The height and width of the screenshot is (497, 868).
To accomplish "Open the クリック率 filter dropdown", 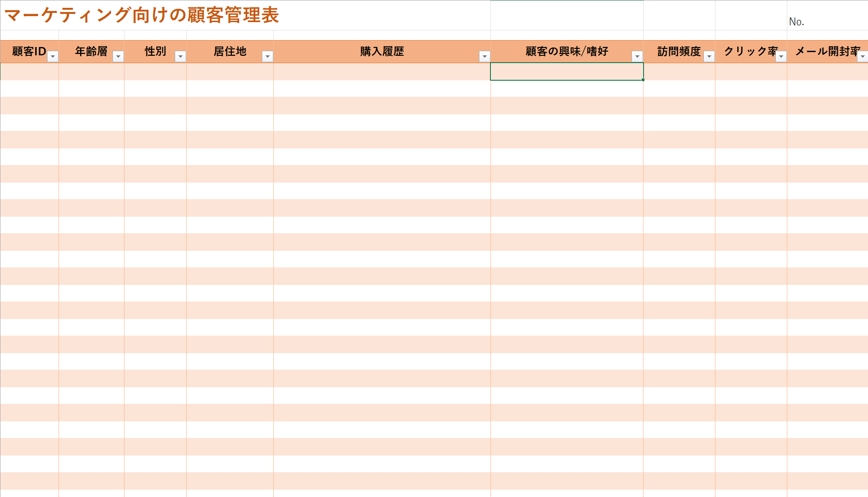I will point(781,56).
